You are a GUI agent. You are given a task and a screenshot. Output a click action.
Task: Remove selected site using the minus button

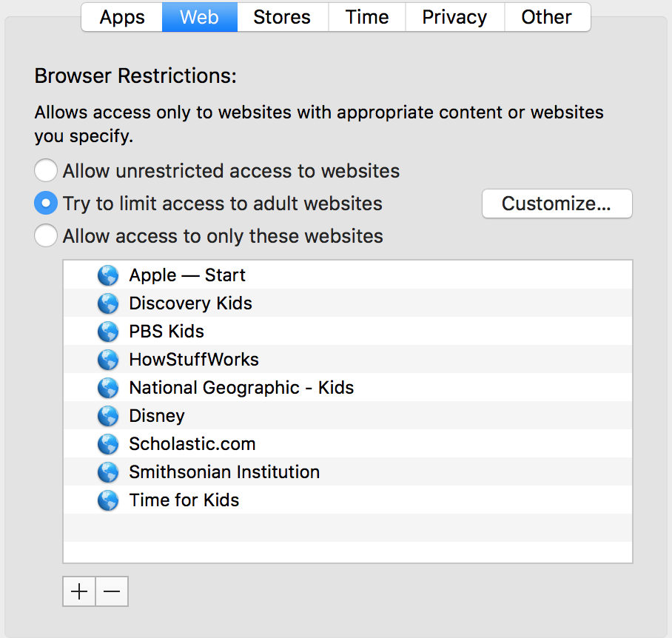point(111,591)
